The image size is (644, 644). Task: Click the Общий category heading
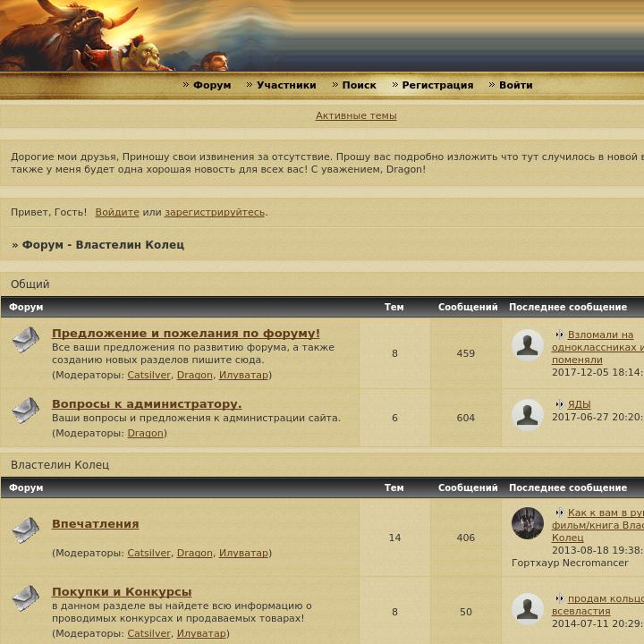point(30,284)
